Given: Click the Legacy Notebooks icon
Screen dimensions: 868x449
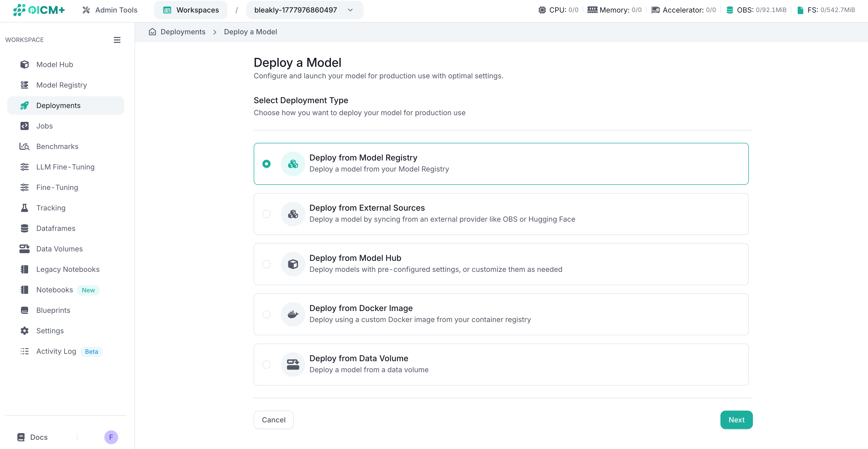Looking at the screenshot, I should 24,269.
